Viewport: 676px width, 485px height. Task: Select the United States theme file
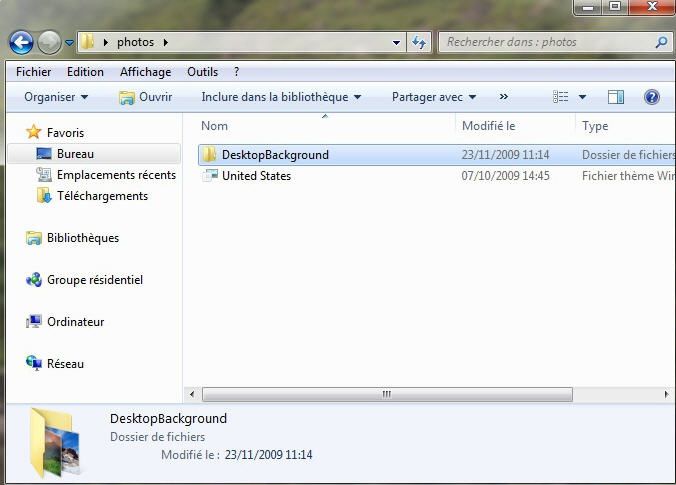pyautogui.click(x=256, y=176)
